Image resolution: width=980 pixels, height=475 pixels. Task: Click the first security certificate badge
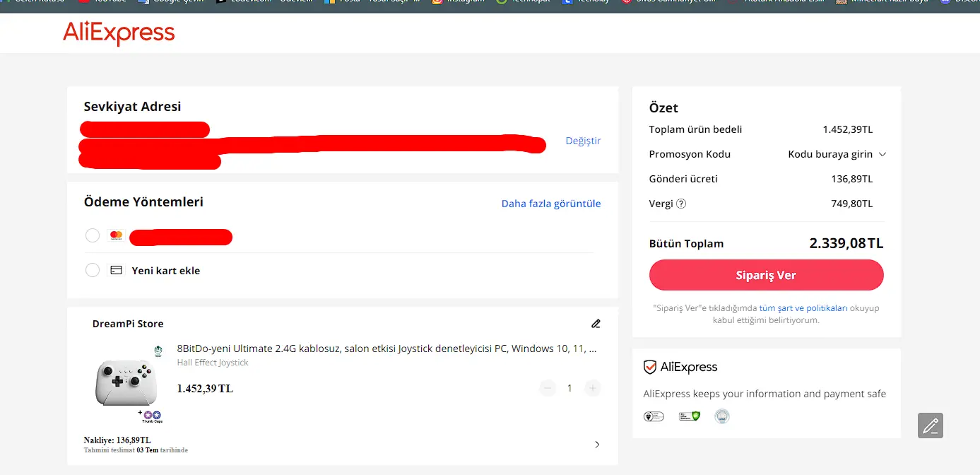[x=654, y=416]
